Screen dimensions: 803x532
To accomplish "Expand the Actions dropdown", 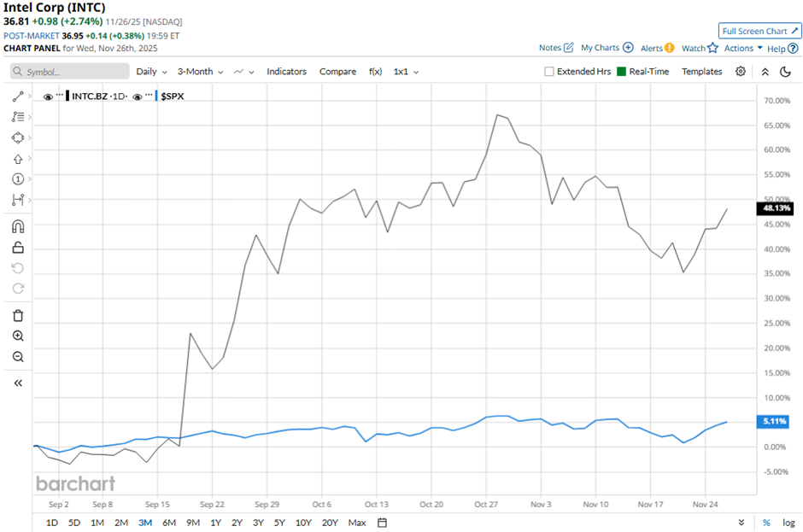I will [743, 48].
